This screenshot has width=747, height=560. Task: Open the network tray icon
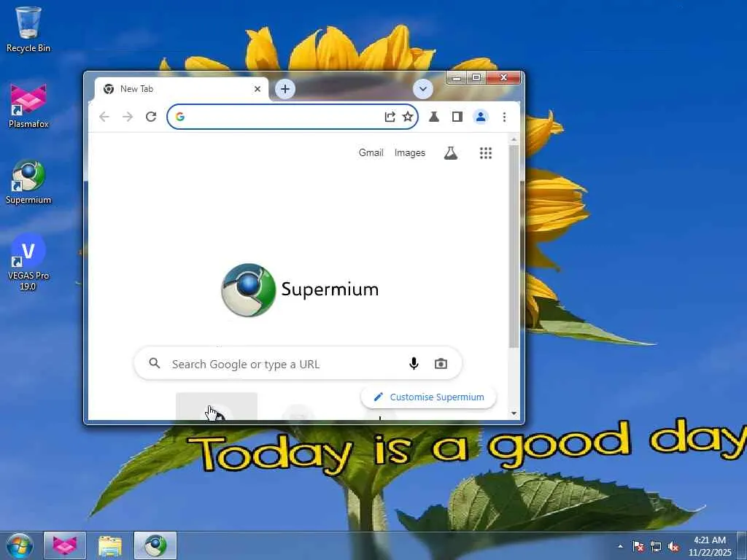click(x=656, y=546)
